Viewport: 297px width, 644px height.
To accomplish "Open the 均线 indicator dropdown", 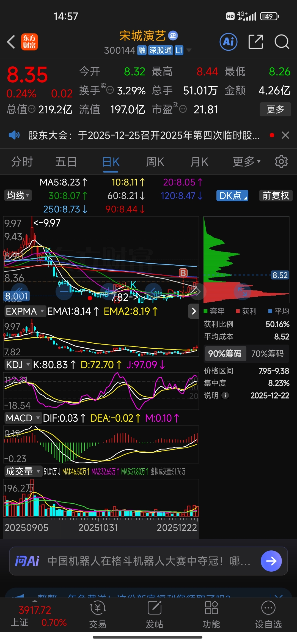I will pyautogui.click(x=18, y=195).
